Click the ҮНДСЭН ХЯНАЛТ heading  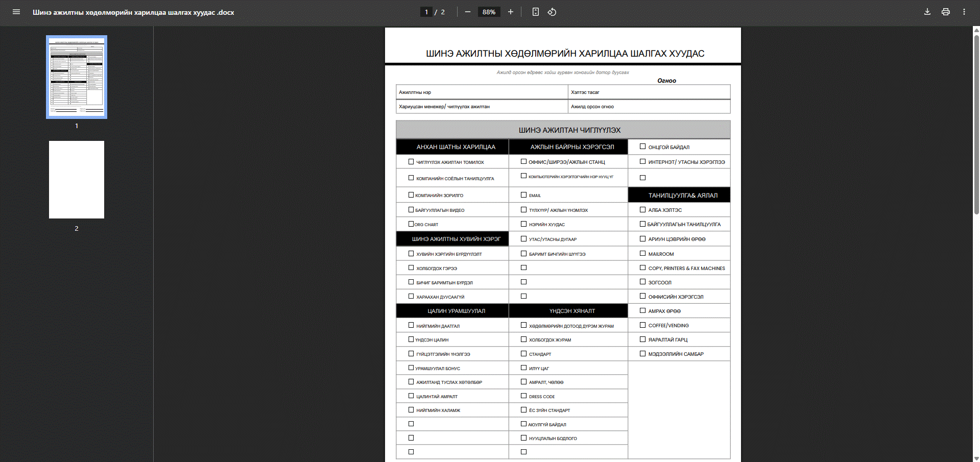tap(568, 311)
